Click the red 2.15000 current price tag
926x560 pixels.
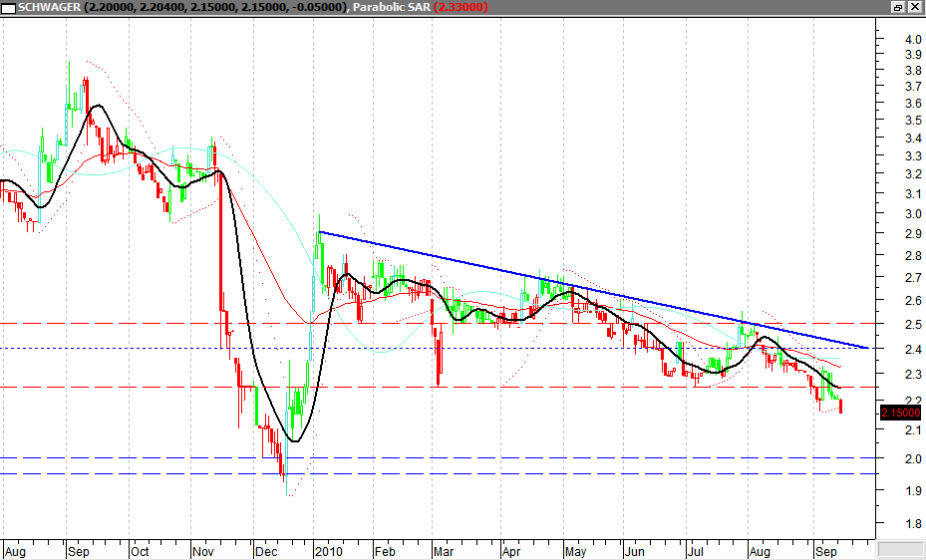[901, 412]
